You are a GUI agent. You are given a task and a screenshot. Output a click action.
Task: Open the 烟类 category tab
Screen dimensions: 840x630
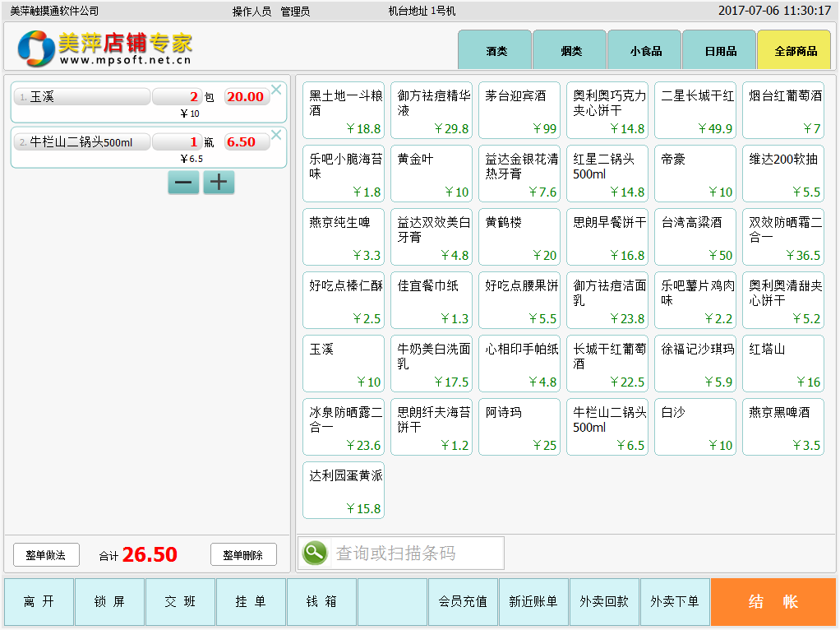(570, 50)
